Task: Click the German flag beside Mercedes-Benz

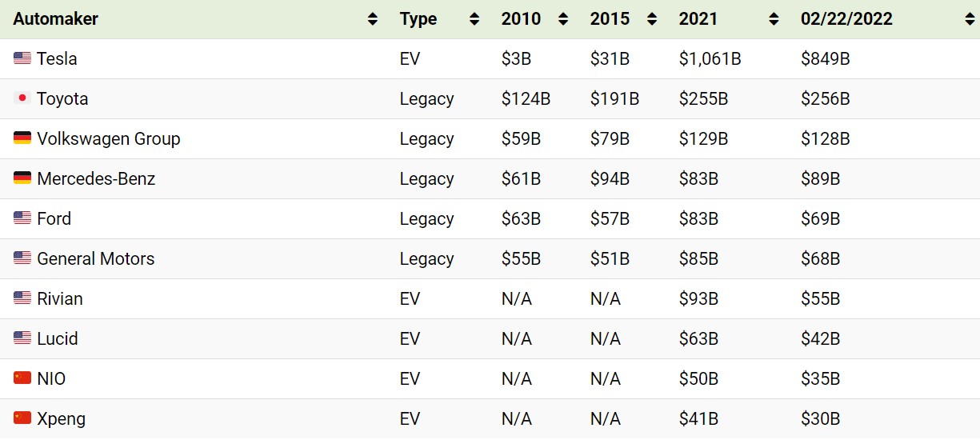Action: click(22, 178)
